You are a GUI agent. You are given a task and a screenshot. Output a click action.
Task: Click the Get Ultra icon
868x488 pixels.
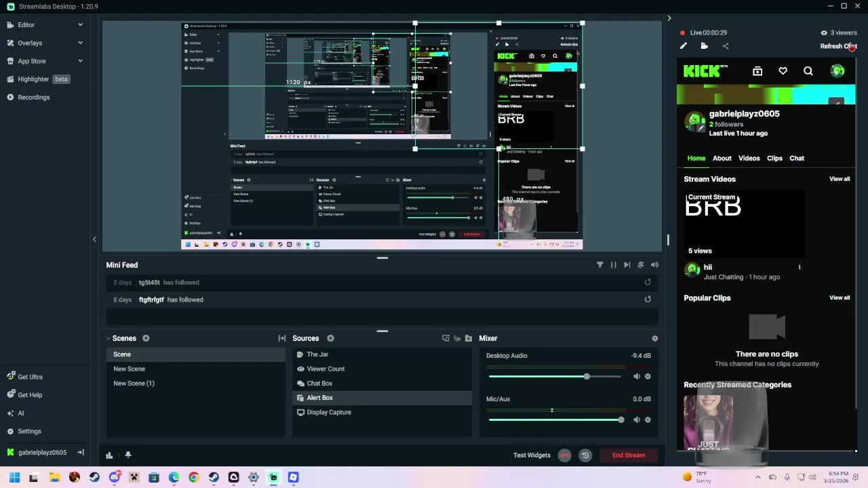tap(10, 377)
